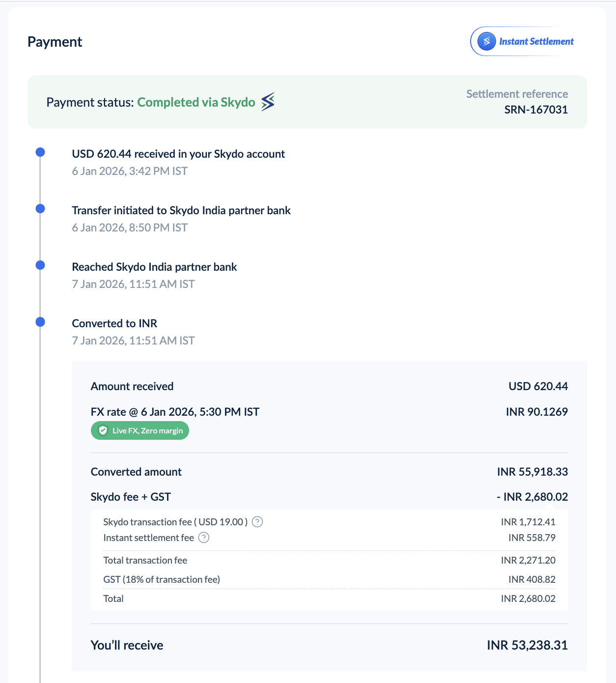Viewport: 616px width, 683px height.
Task: Click value INR 2,271.20
Action: (x=528, y=560)
